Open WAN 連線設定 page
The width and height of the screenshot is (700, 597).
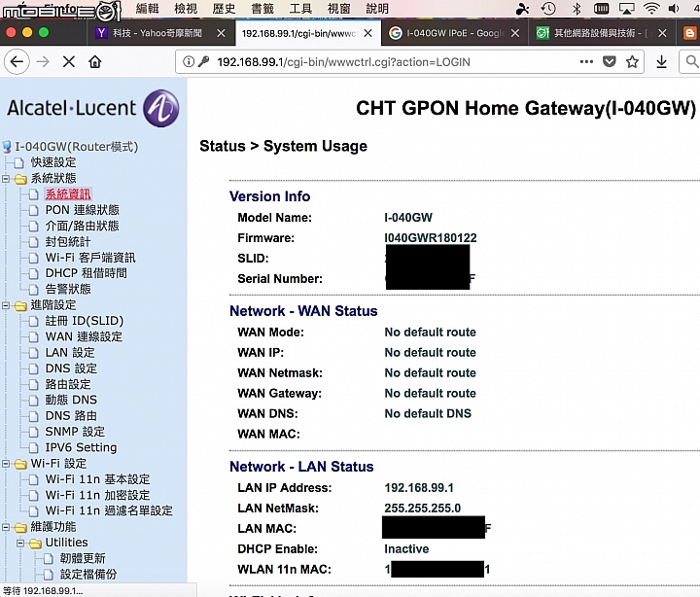pos(84,336)
